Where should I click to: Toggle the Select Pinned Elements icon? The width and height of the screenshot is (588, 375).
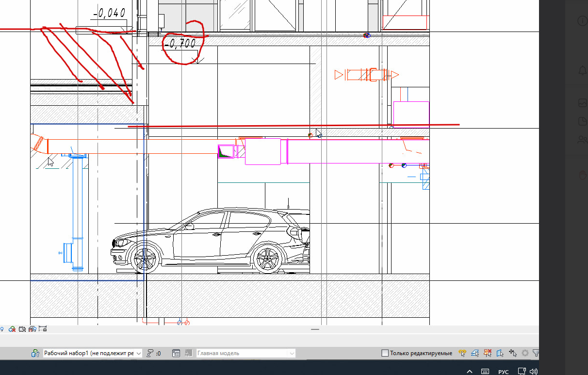coord(488,353)
